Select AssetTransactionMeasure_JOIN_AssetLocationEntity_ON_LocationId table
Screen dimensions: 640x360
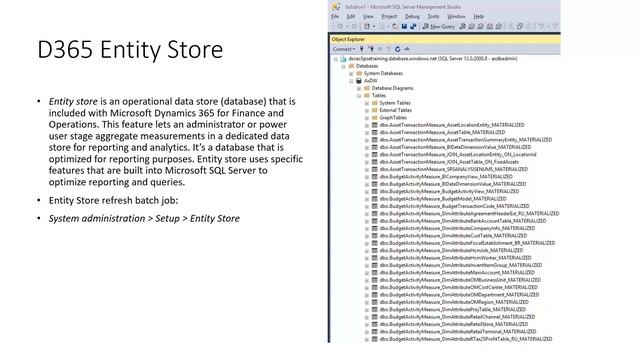coord(458,155)
